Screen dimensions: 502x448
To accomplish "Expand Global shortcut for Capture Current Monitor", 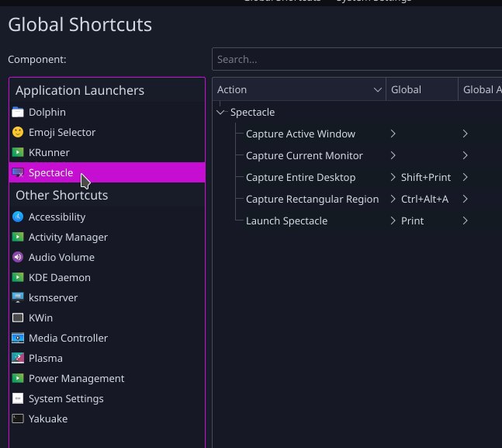I will [393, 155].
